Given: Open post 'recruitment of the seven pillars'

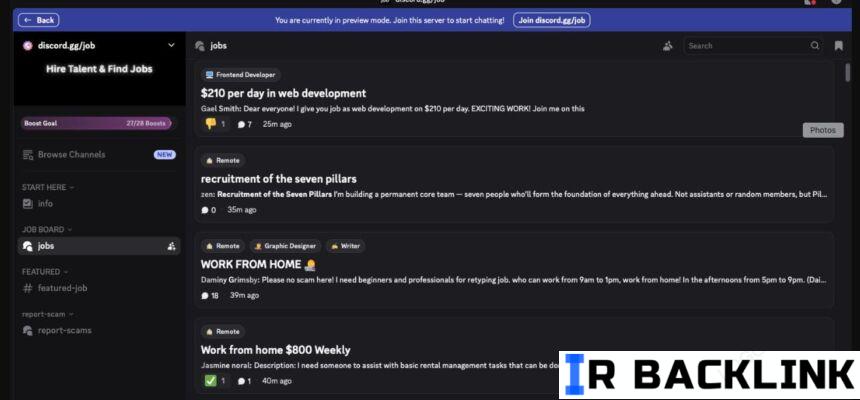Looking at the screenshot, I should [x=279, y=179].
